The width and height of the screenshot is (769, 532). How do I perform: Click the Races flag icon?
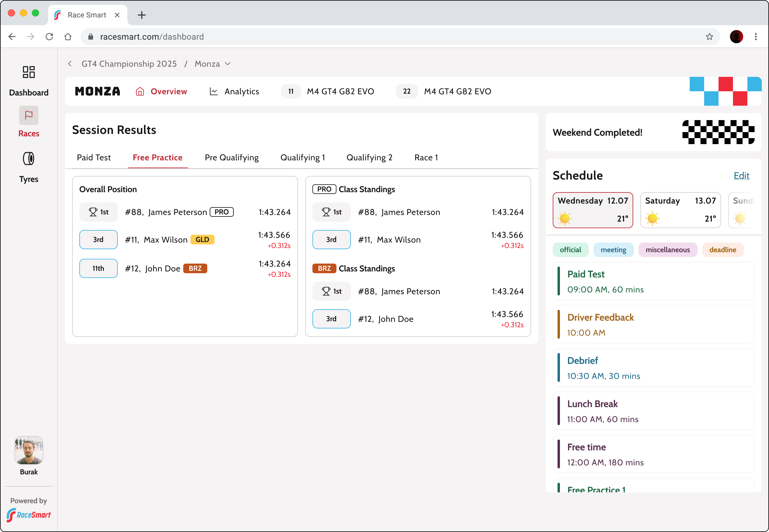29,115
